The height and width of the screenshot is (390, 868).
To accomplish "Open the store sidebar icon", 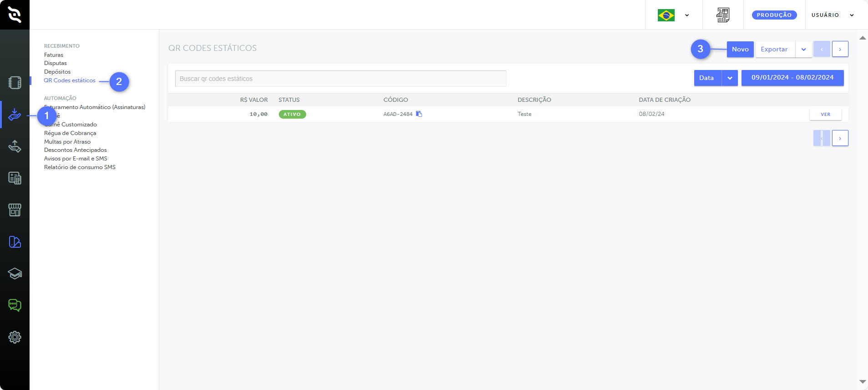I will tap(15, 210).
